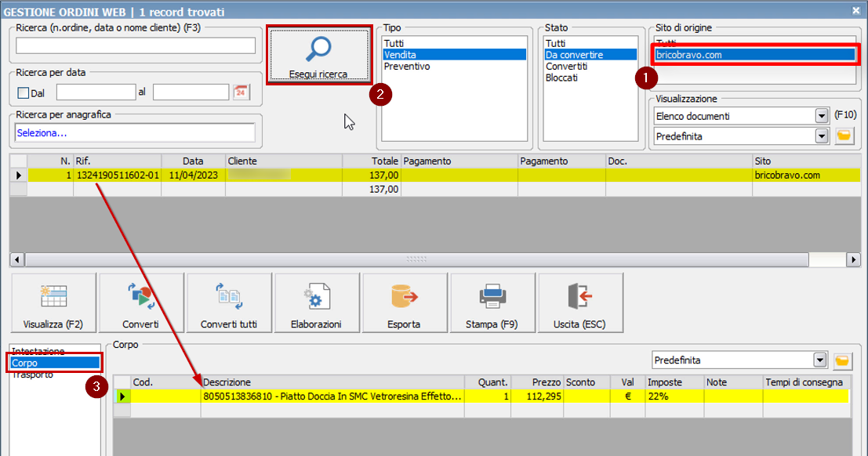
Task: Click the 112,295 price cell
Action: click(x=537, y=396)
